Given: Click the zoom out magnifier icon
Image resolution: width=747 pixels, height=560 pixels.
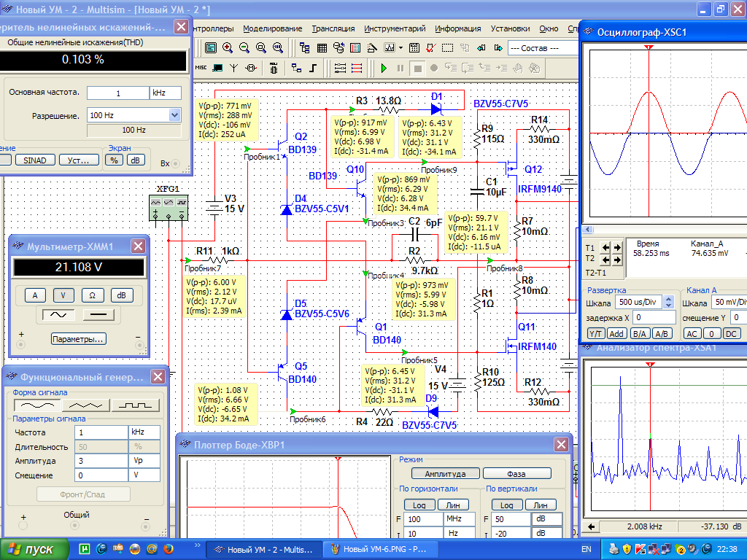Looking at the screenshot, I should tap(244, 48).
